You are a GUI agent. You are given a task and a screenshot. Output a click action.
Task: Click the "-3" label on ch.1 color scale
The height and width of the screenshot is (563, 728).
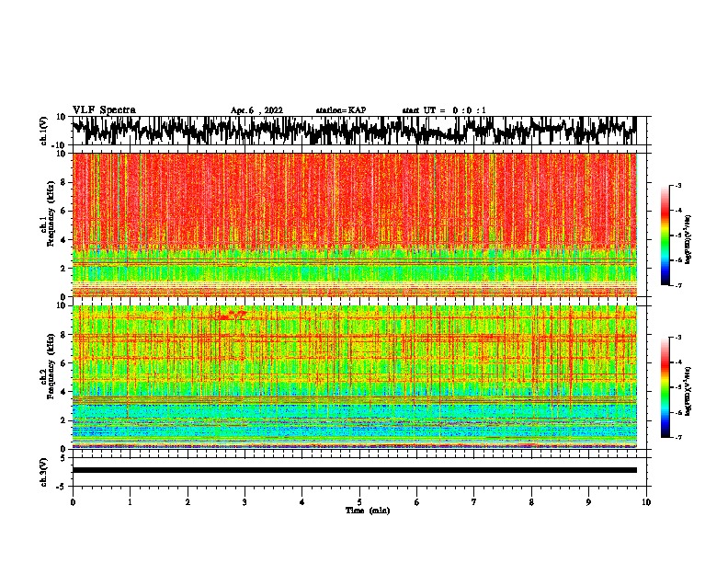[677, 185]
